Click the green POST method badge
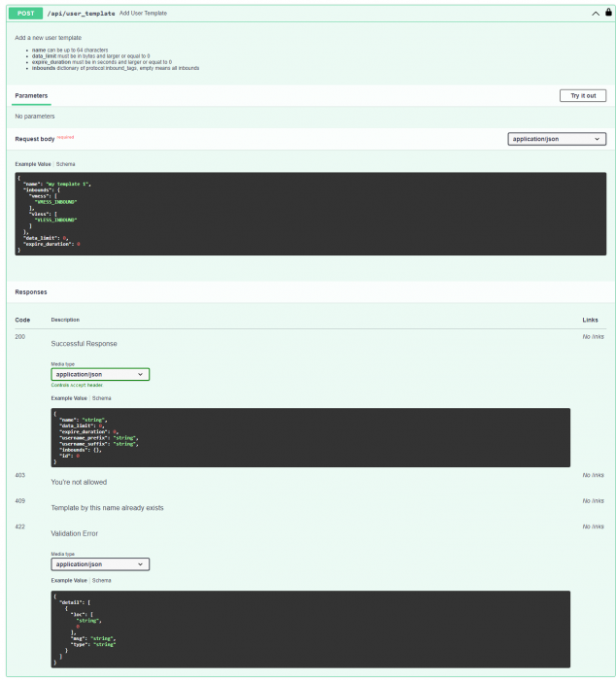Viewport: 616px width, 680px height. pos(26,13)
